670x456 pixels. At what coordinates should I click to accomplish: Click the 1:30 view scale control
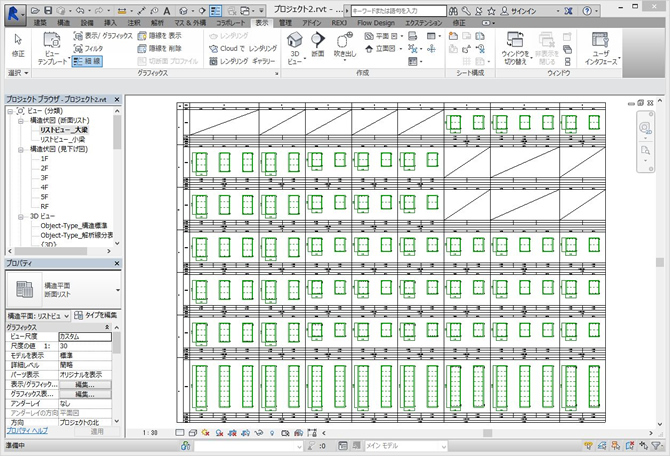coord(150,433)
